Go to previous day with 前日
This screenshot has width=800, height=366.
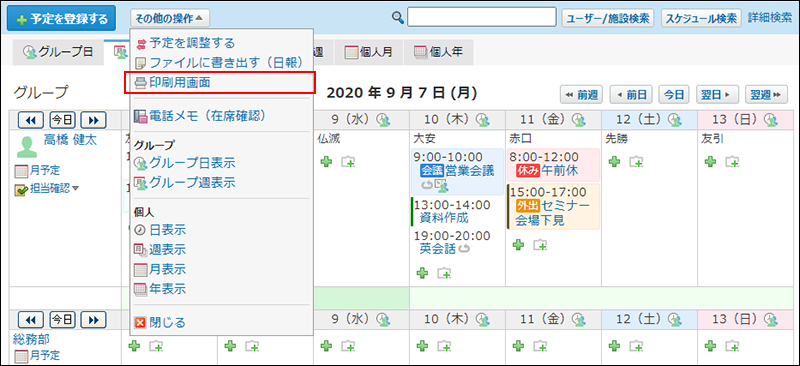click(631, 94)
